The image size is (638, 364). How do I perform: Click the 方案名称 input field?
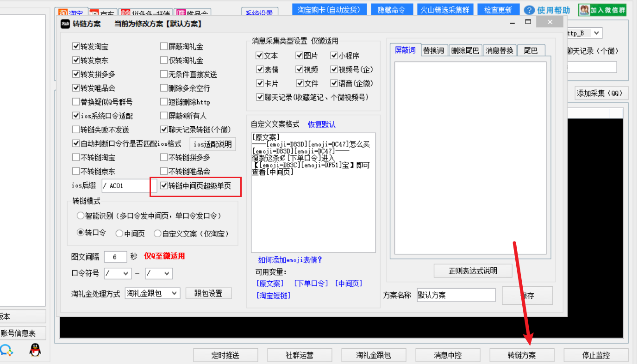[456, 295]
